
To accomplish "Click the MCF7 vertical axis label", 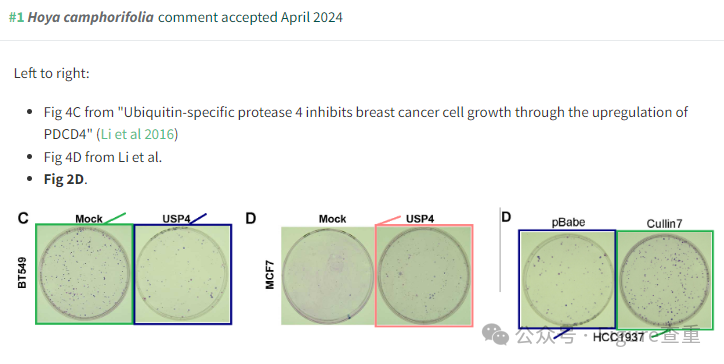I will pyautogui.click(x=270, y=275).
